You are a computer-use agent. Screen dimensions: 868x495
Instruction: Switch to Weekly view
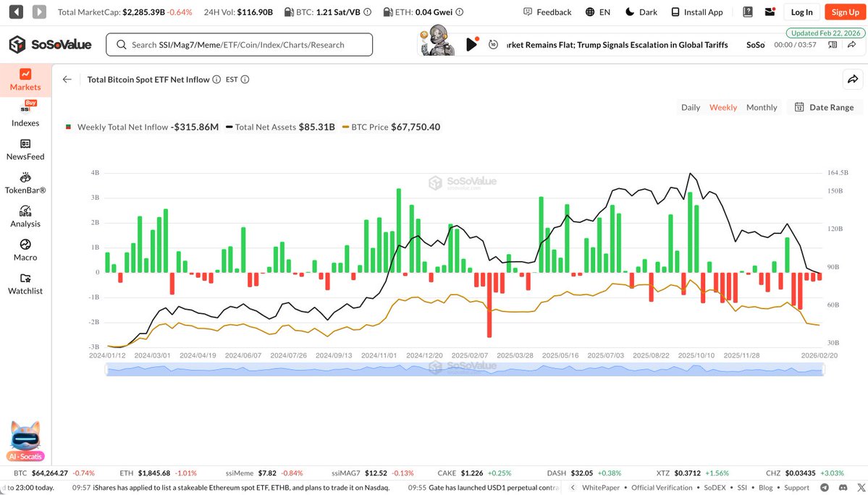pyautogui.click(x=723, y=107)
